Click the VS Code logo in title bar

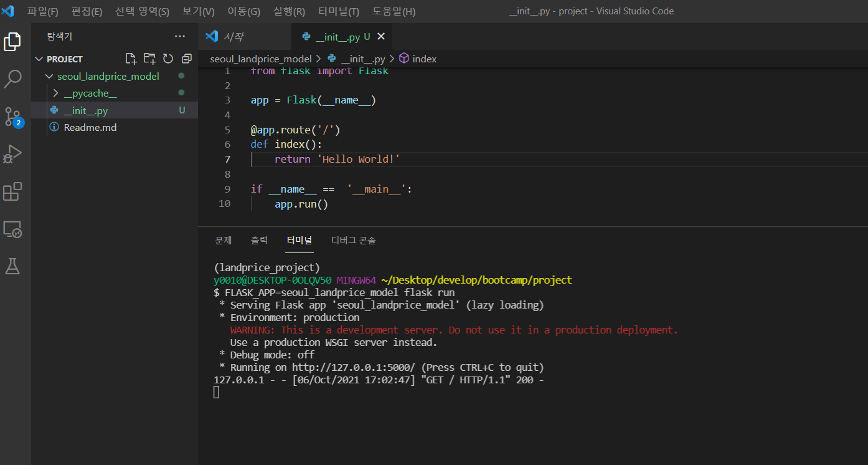tap(7, 11)
